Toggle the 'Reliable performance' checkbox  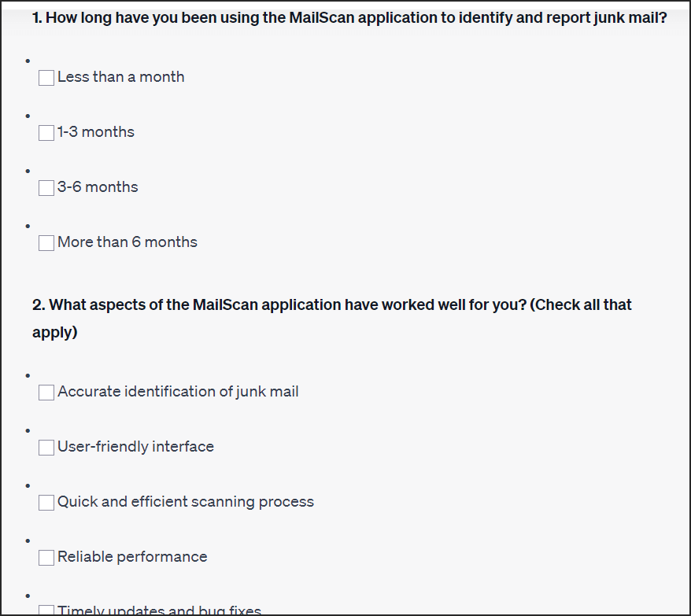tap(46, 558)
